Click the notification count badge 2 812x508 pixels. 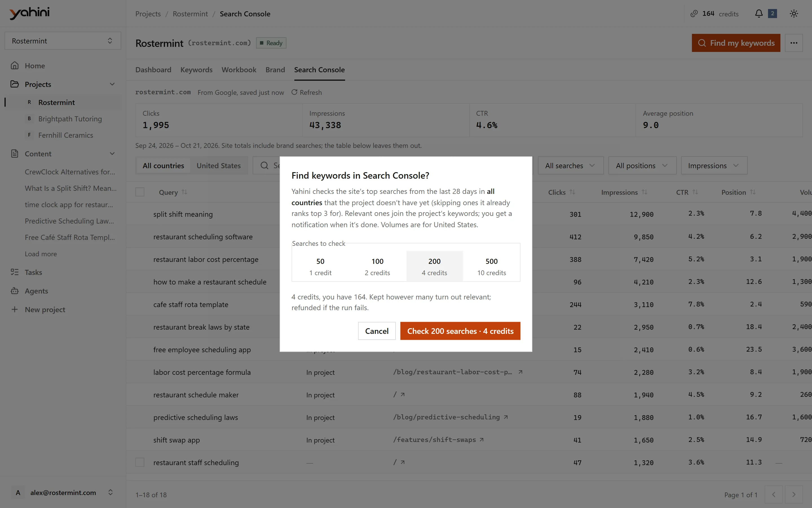773,14
